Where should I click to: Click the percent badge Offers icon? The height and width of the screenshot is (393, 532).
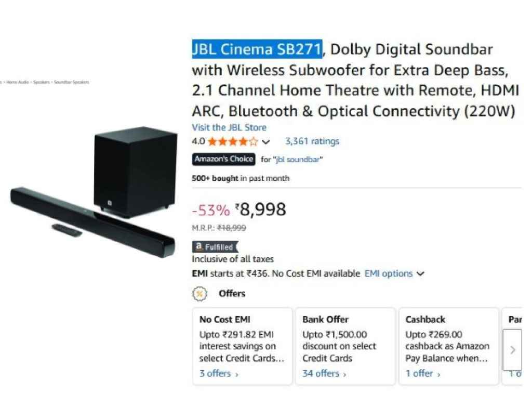[200, 294]
